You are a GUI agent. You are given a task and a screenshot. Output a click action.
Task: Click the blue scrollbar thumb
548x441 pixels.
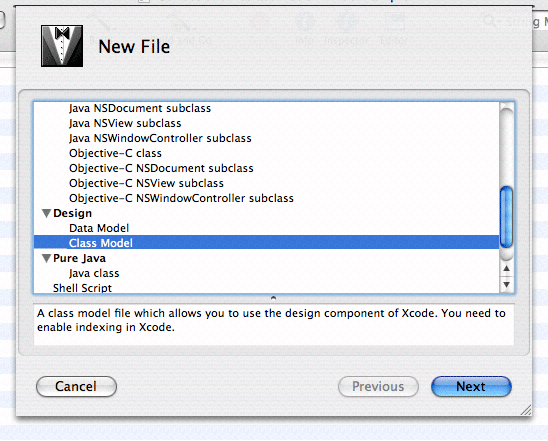click(506, 217)
